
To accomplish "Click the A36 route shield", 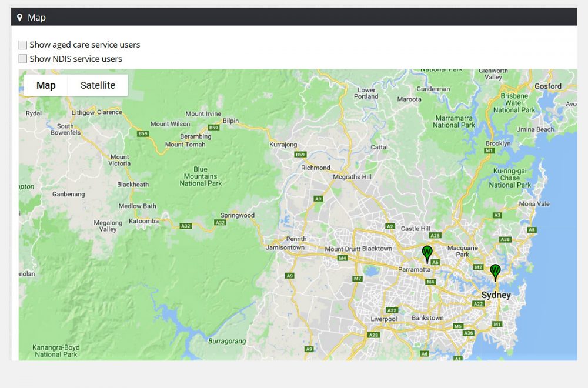I will pyautogui.click(x=469, y=333).
